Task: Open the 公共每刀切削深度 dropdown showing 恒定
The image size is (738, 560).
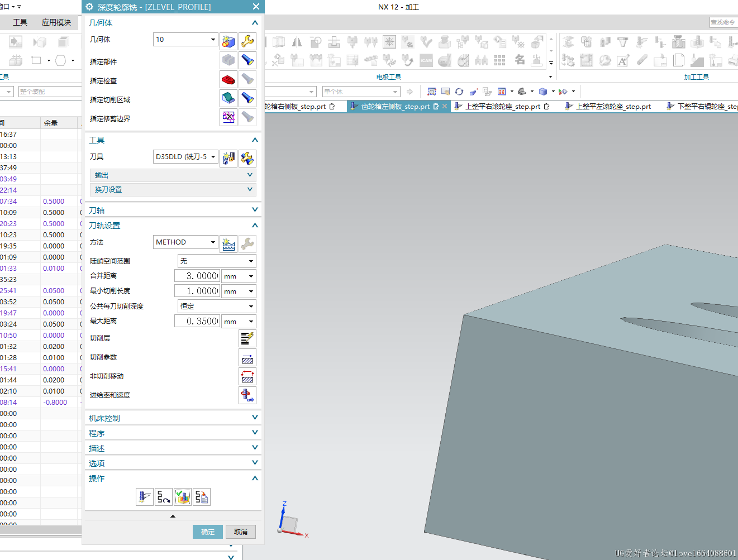Action: pyautogui.click(x=217, y=306)
